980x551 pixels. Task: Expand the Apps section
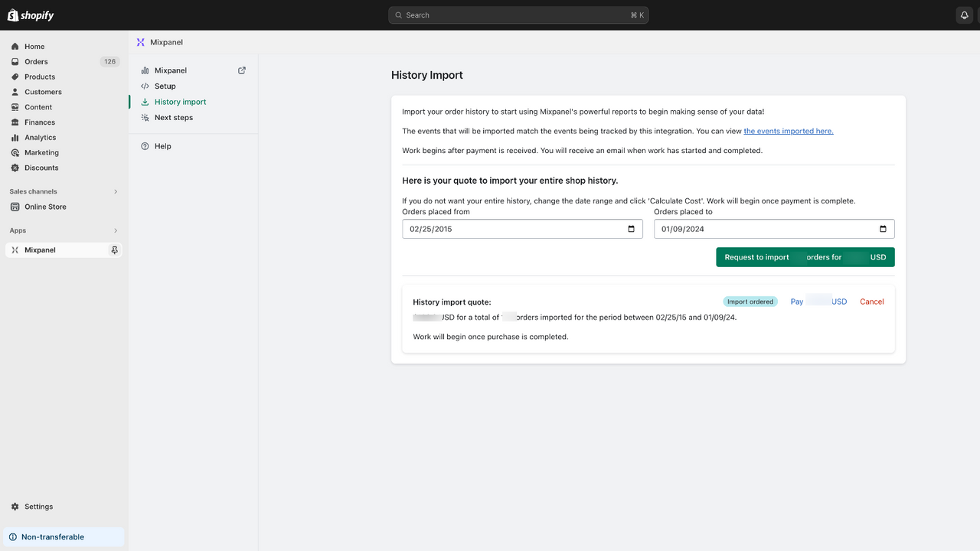coord(116,230)
